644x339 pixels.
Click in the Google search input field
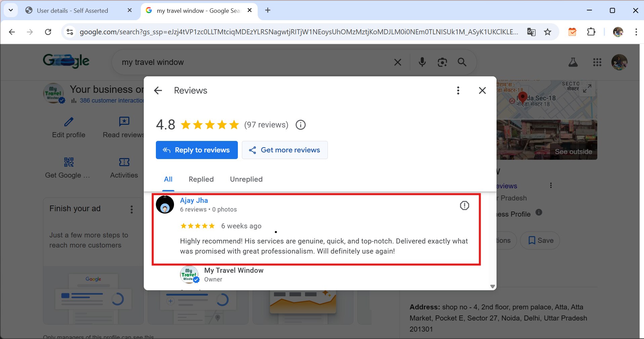(252, 62)
